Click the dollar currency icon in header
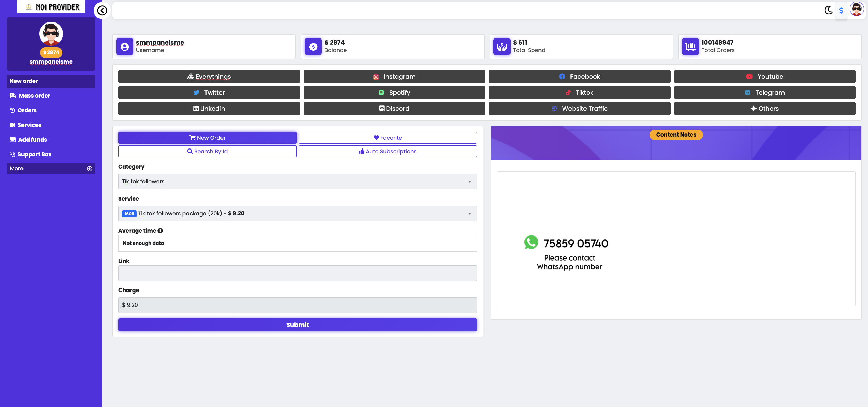 click(841, 11)
